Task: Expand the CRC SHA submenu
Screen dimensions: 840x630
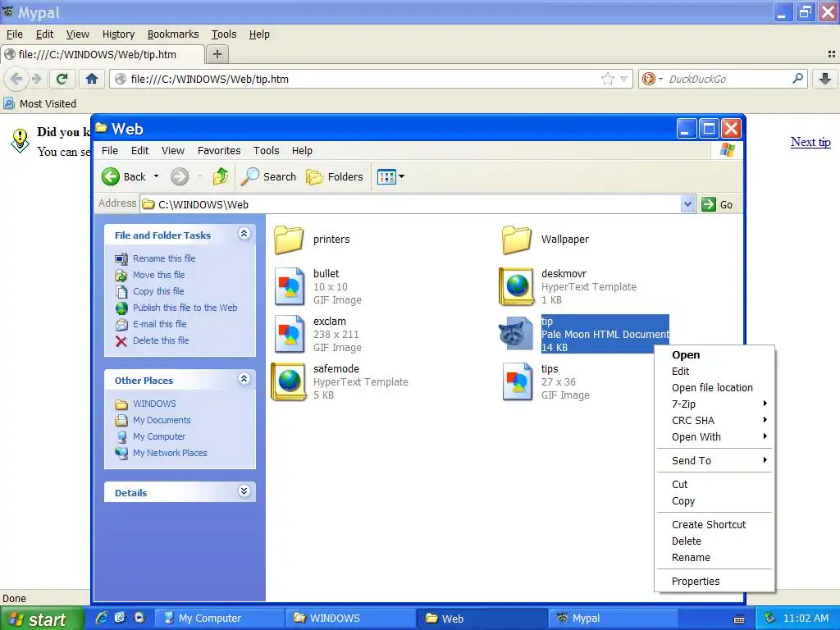Action: pos(715,421)
